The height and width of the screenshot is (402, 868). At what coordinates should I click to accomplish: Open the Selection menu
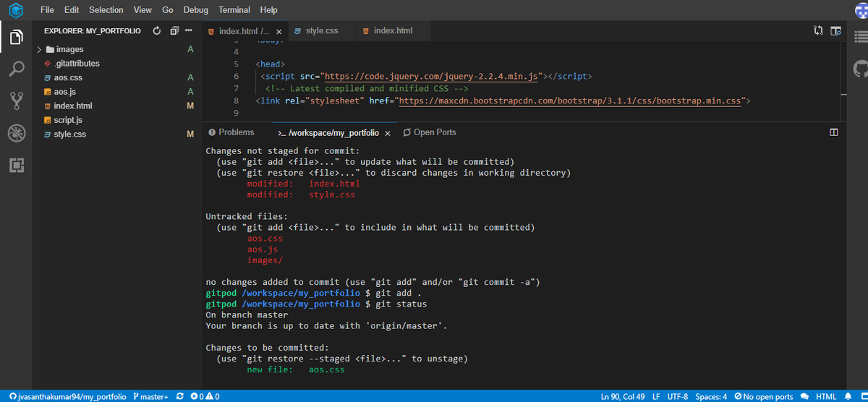(106, 10)
